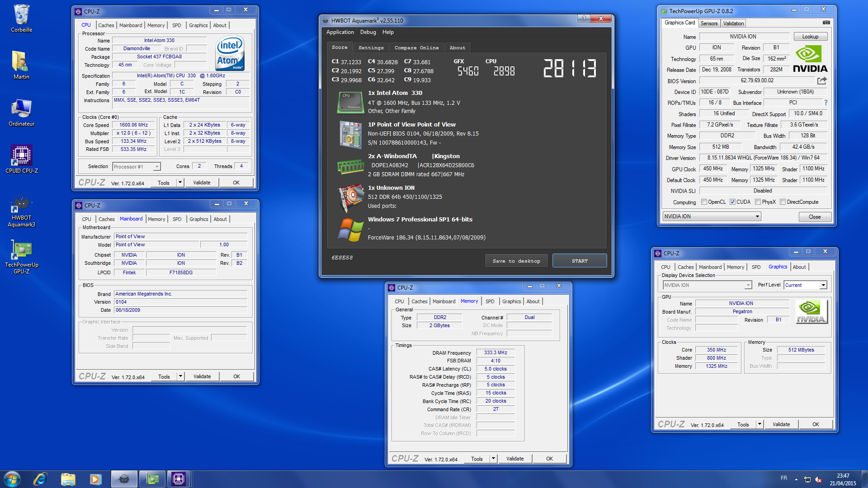Click the NVIDIA logo in GPU-Z

[x=810, y=59]
